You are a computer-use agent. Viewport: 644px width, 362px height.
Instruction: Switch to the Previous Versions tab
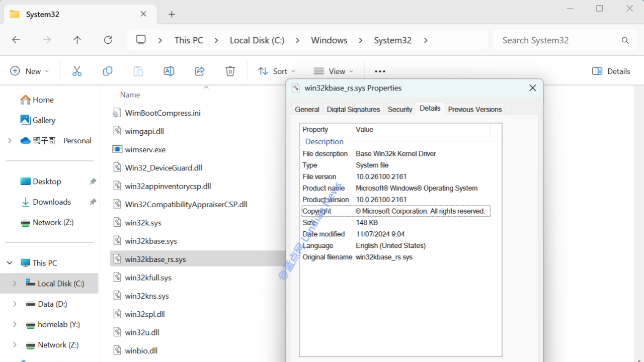tap(474, 109)
